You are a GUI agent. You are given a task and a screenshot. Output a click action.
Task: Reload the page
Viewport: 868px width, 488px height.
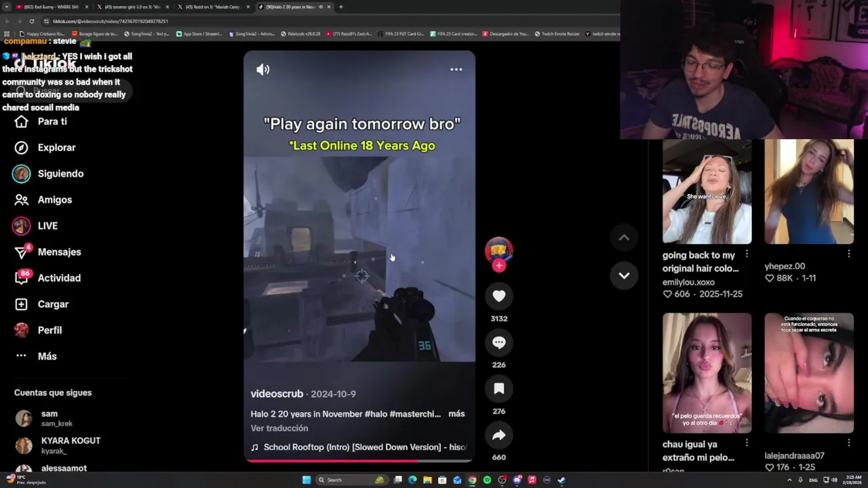(31, 21)
